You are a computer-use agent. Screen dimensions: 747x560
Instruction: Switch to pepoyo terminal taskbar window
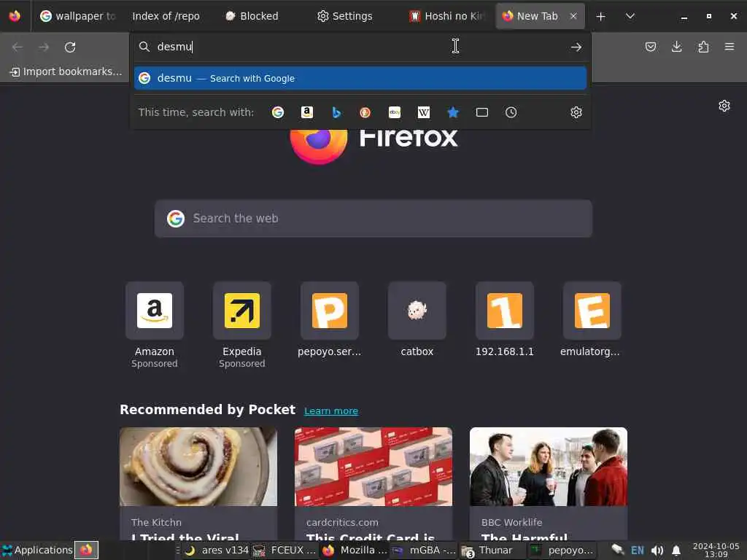pyautogui.click(x=562, y=550)
